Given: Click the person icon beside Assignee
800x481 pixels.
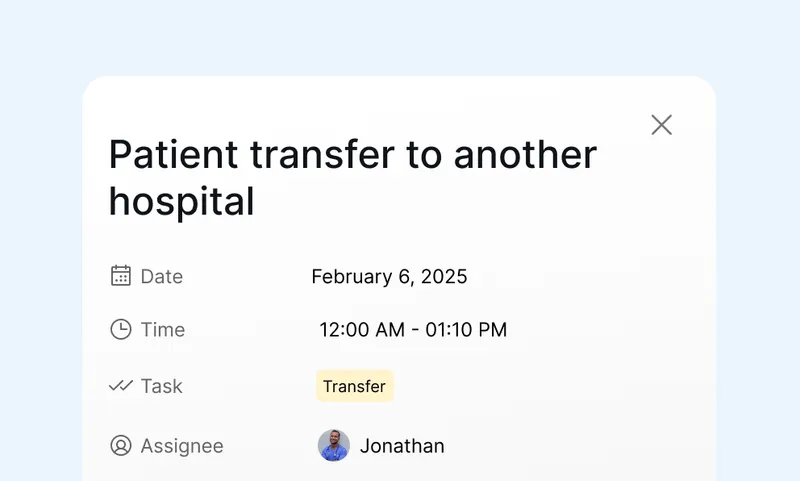Looking at the screenshot, I should (x=121, y=445).
